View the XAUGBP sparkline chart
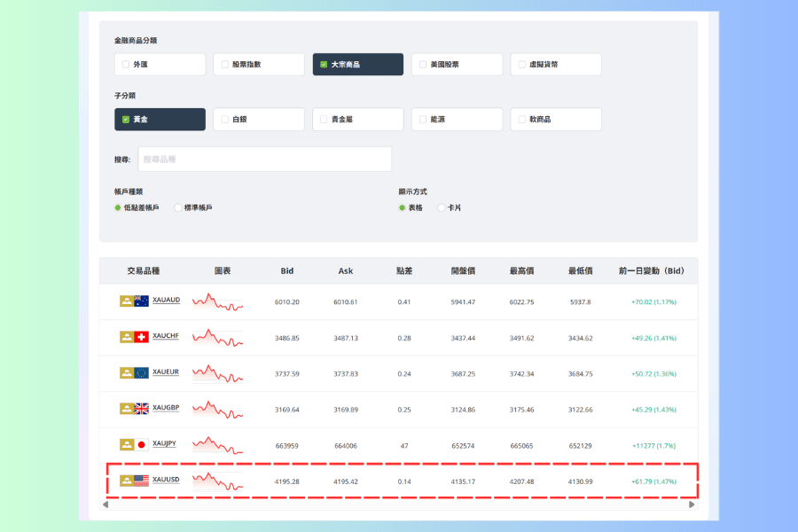The image size is (798, 532). pos(218,410)
